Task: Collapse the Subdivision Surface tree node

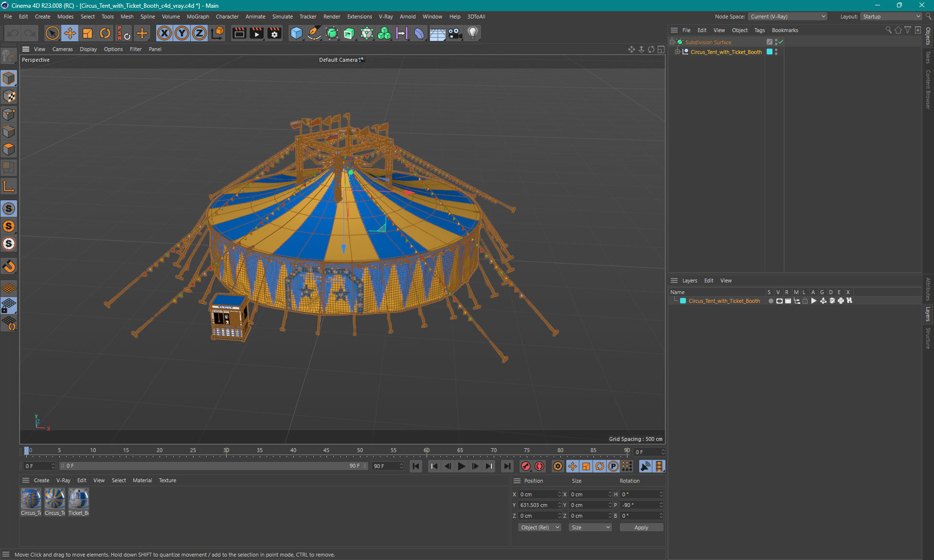Action: pyautogui.click(x=672, y=42)
